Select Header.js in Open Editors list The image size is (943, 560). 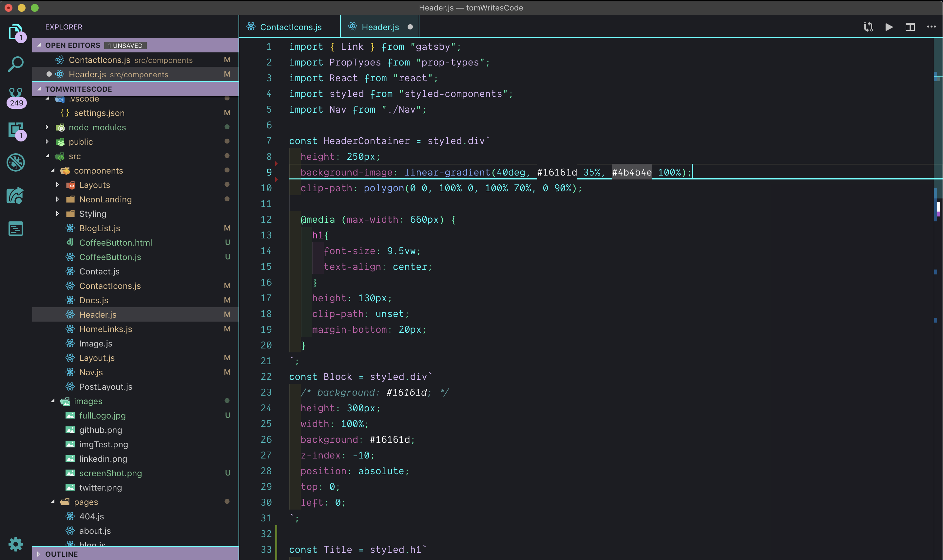pos(135,74)
